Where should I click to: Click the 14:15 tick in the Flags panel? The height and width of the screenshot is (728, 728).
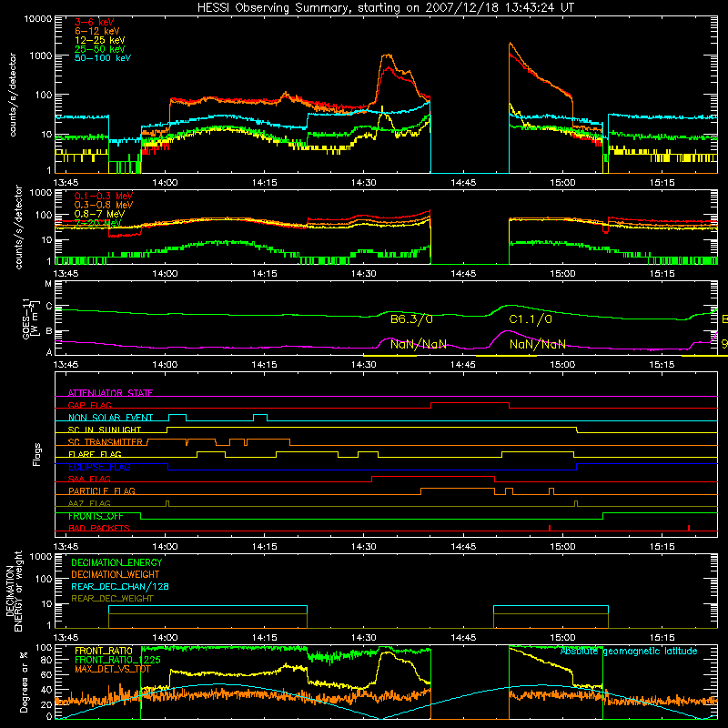(x=264, y=547)
